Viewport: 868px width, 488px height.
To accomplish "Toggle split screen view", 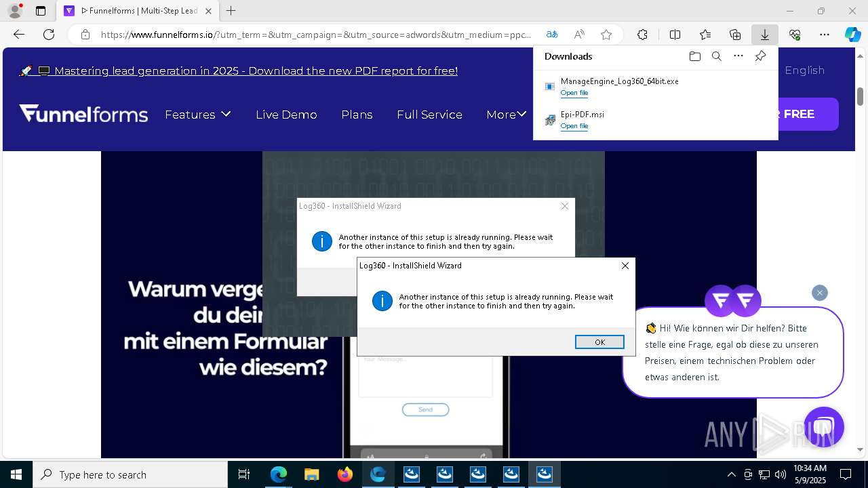I will pyautogui.click(x=675, y=35).
